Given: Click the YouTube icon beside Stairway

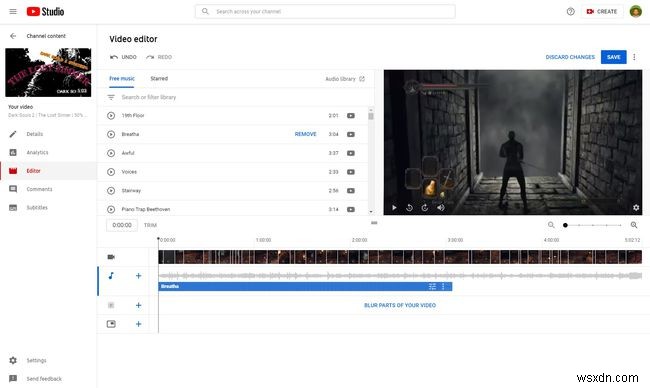Looking at the screenshot, I should [x=351, y=191].
